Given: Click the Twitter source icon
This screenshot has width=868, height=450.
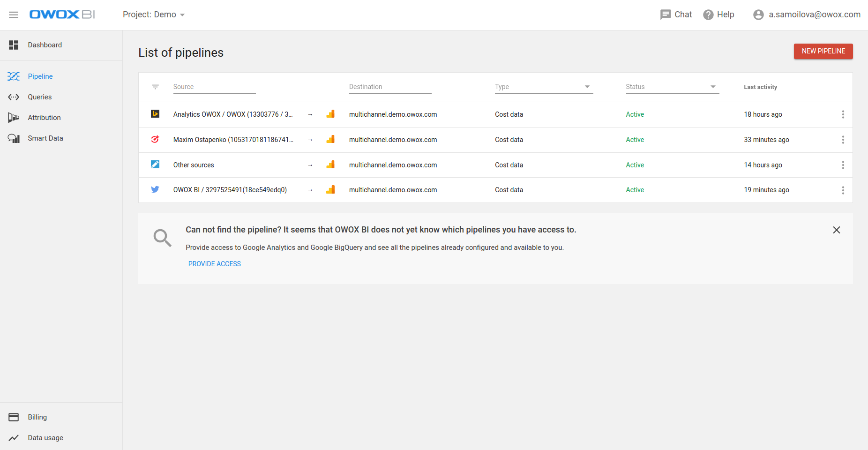Looking at the screenshot, I should 155,189.
